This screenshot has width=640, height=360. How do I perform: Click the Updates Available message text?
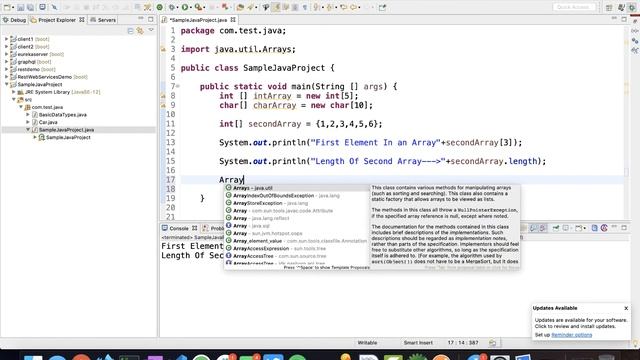point(580,323)
